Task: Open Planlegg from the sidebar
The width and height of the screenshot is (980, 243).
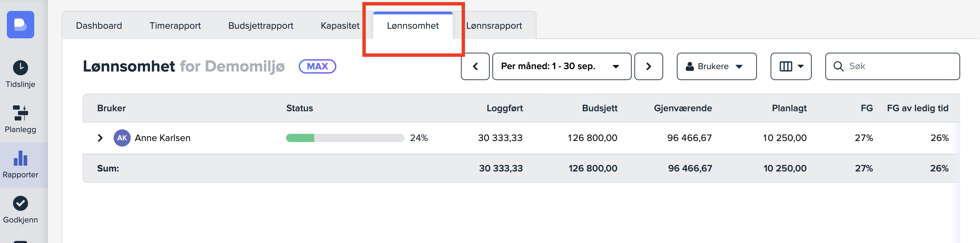Action: pos(21,119)
